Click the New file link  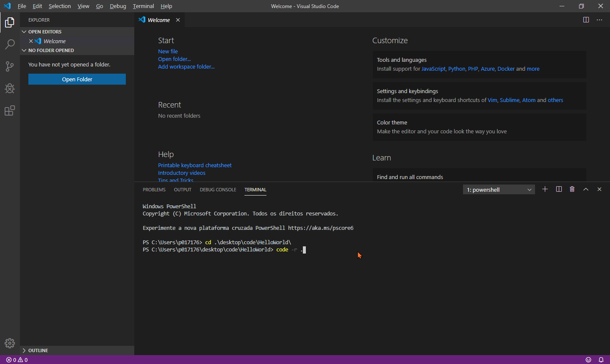tap(168, 51)
